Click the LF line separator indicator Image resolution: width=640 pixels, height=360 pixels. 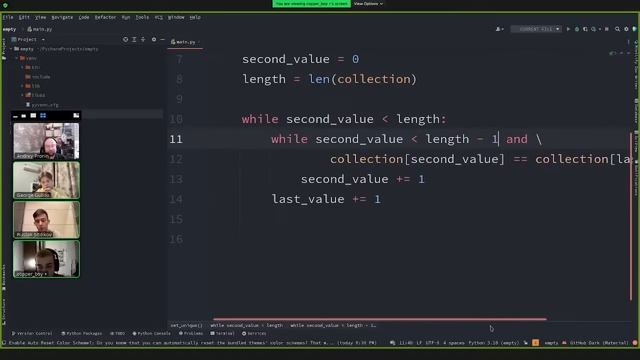(419, 343)
